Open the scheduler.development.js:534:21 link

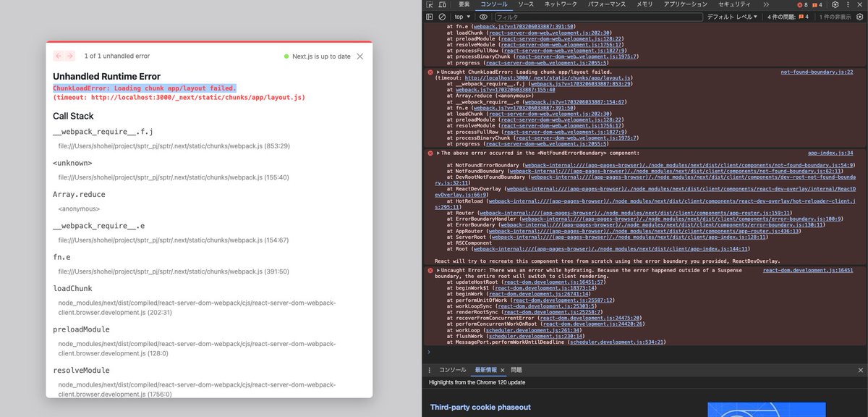(616, 342)
